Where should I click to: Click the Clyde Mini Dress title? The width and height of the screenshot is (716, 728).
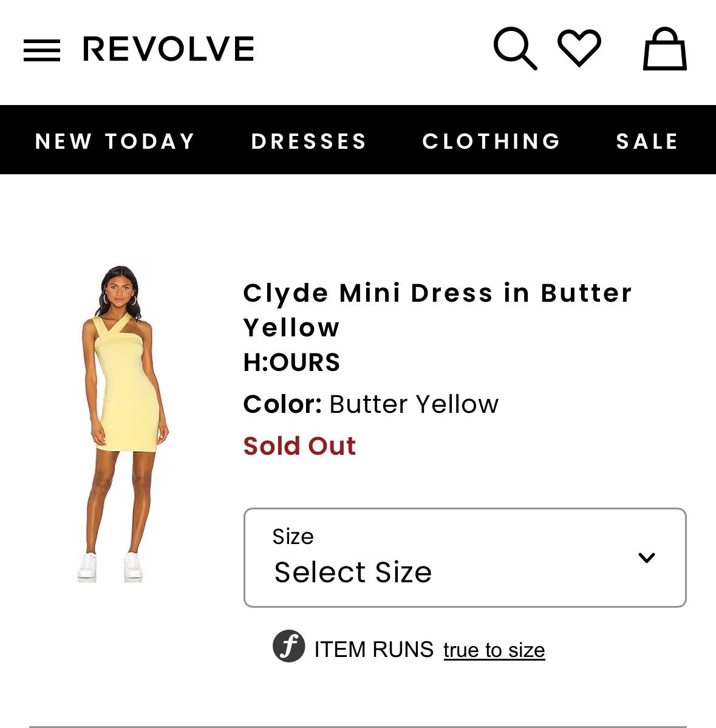[x=437, y=310]
